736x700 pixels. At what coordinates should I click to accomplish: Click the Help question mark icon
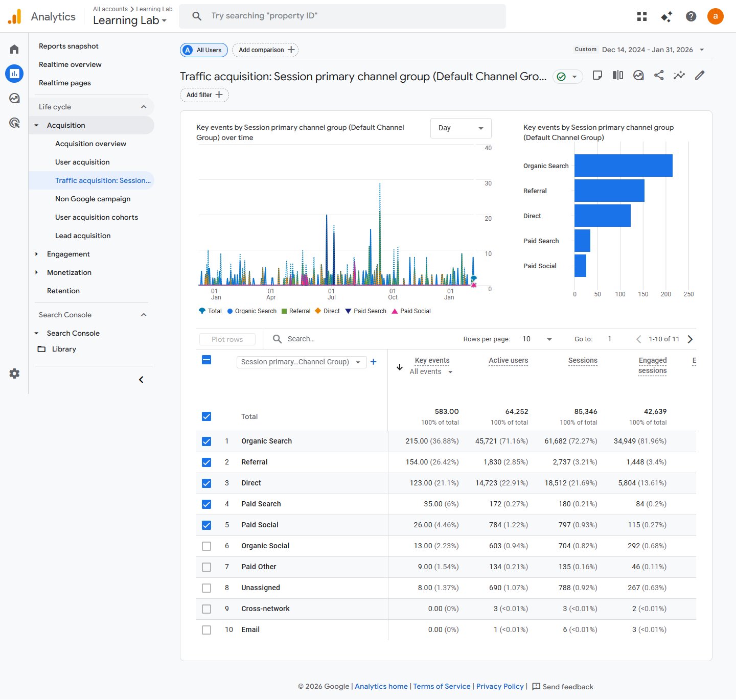pyautogui.click(x=691, y=16)
